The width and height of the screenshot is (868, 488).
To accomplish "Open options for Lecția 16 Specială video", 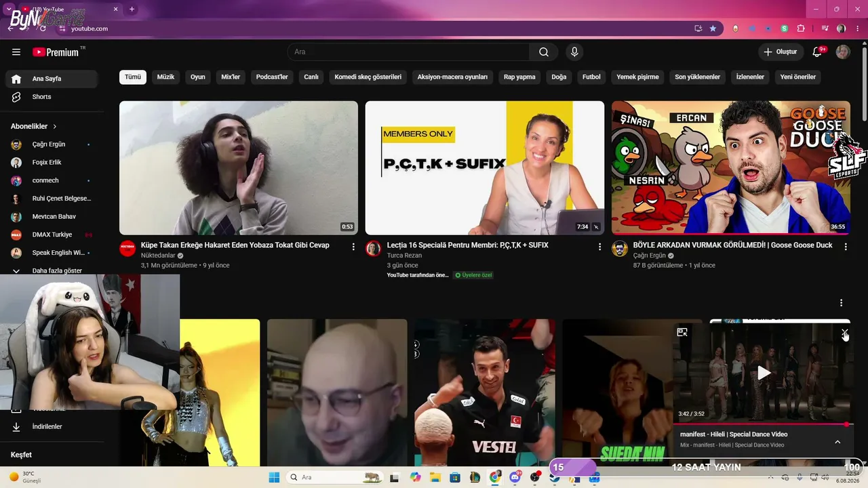I will (599, 247).
